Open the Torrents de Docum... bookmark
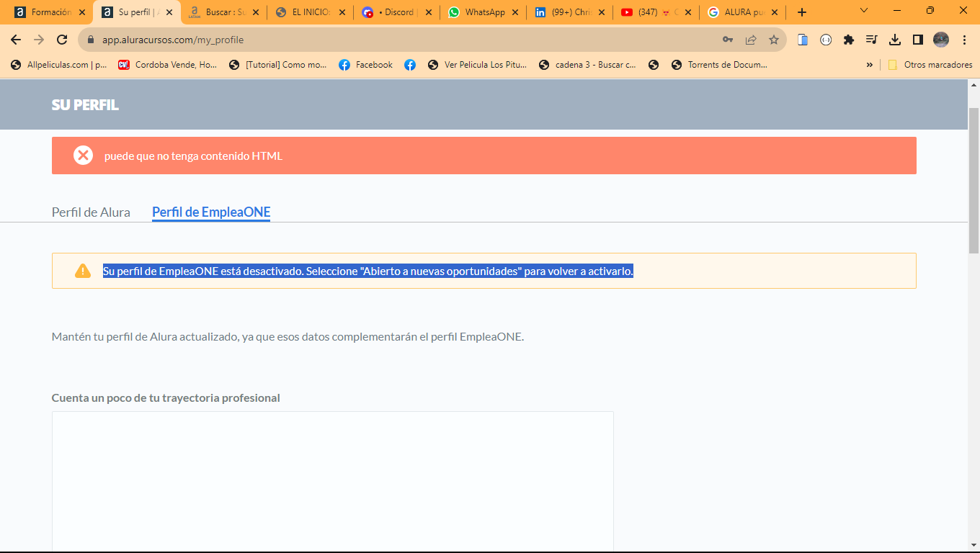Screen dimensions: 980x553 point(719,65)
